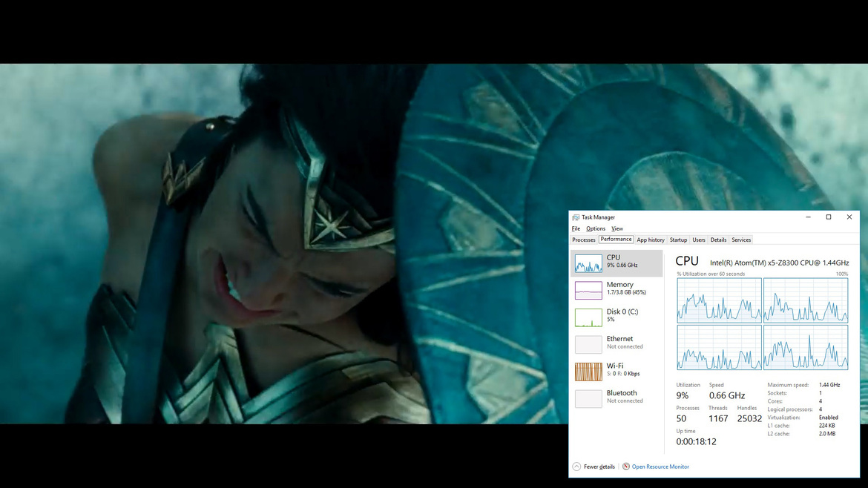Click the top-right CPU core graph

[806, 300]
